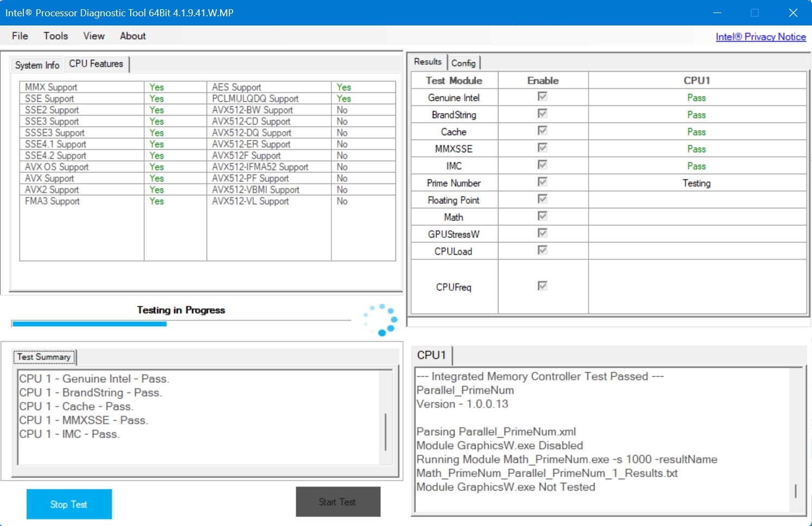Click the spinning progress indicator

point(381,320)
